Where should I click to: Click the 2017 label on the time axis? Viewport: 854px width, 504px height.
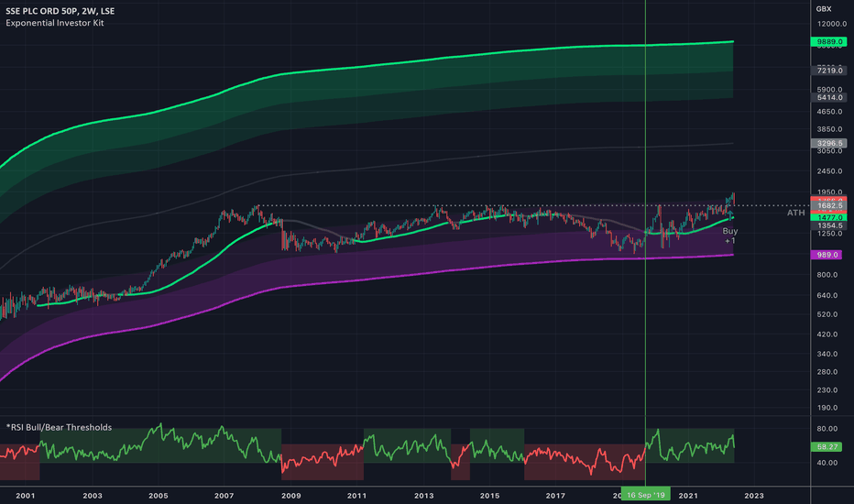click(555, 496)
